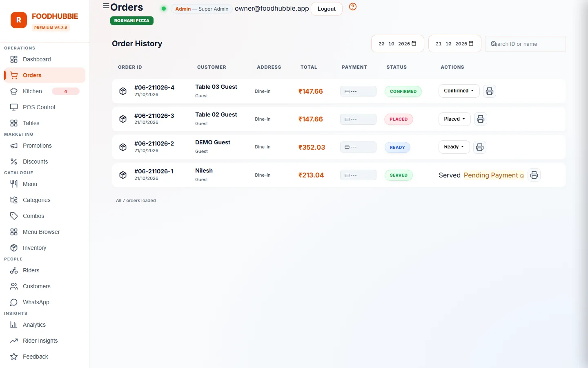Viewport: 588px width, 368px height.
Task: Open Tables page
Action: pyautogui.click(x=45, y=123)
